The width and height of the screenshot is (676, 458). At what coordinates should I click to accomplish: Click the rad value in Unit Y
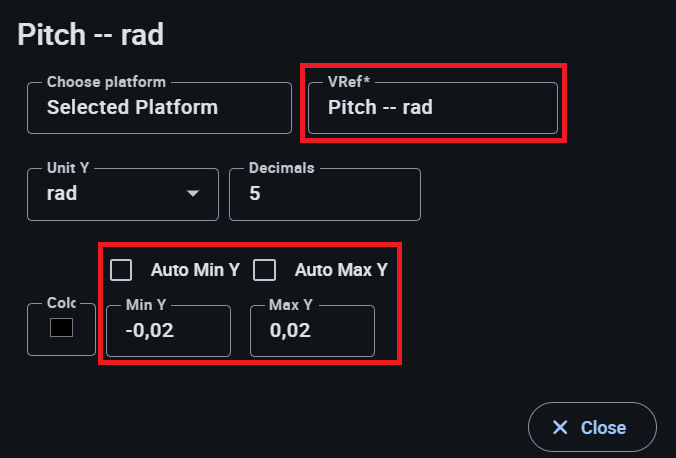click(62, 194)
